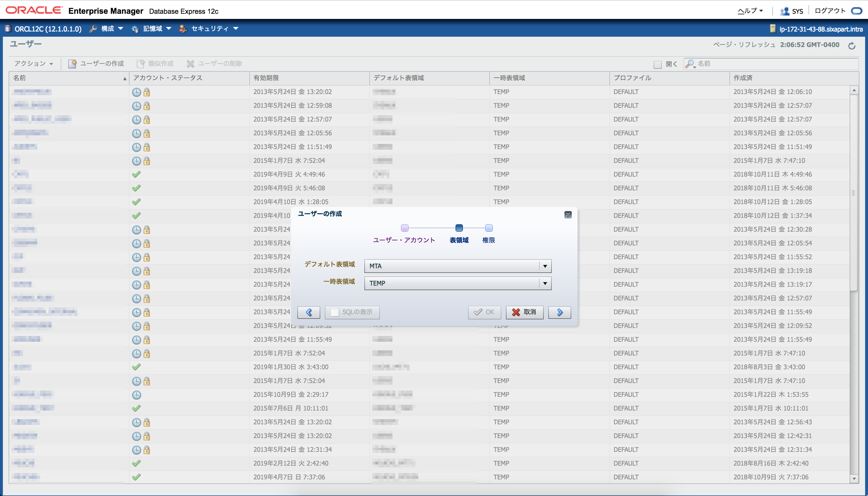Go to previous wizard step arrow
The image size is (868, 496).
(309, 312)
